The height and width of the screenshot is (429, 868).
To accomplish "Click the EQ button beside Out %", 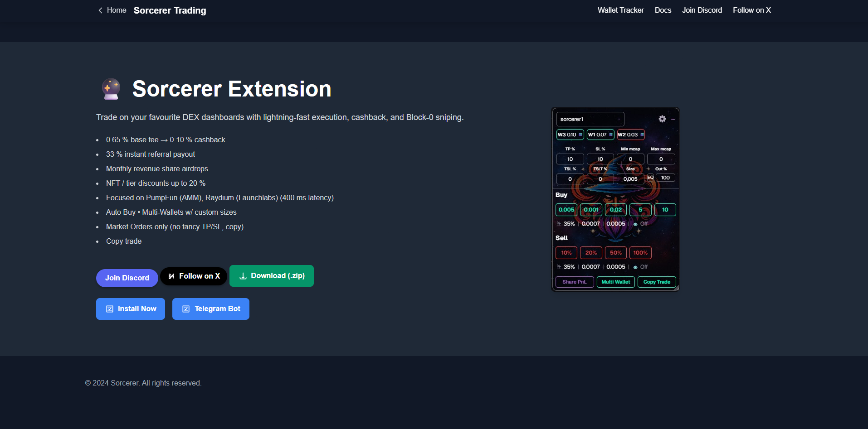I will pyautogui.click(x=650, y=178).
